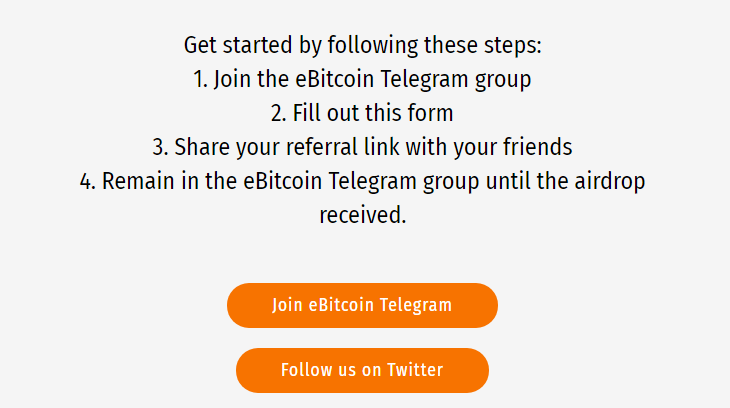Click the word "received." on the last text line

[363, 215]
